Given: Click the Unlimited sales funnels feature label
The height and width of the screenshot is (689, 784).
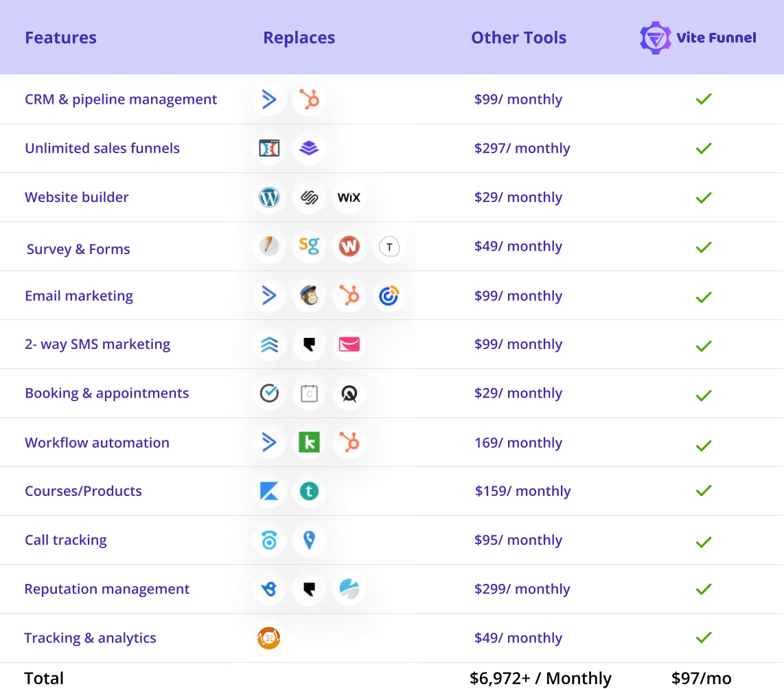Looking at the screenshot, I should 102,148.
